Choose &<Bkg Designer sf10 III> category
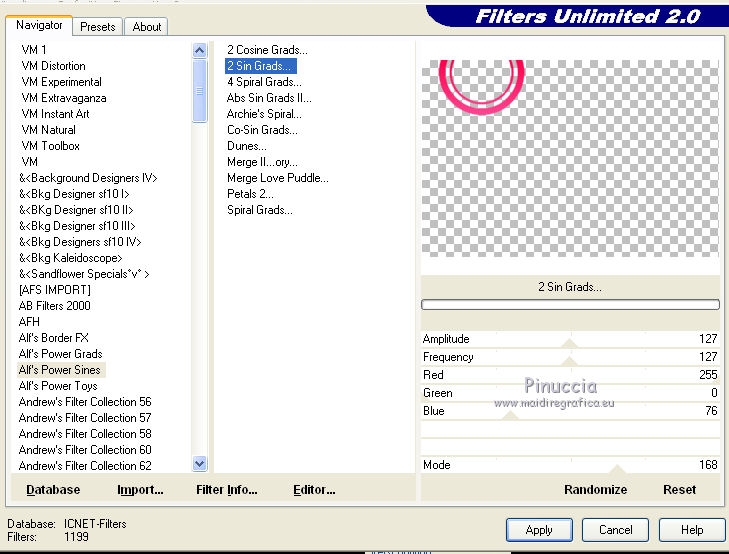The height and width of the screenshot is (554, 729). [77, 226]
